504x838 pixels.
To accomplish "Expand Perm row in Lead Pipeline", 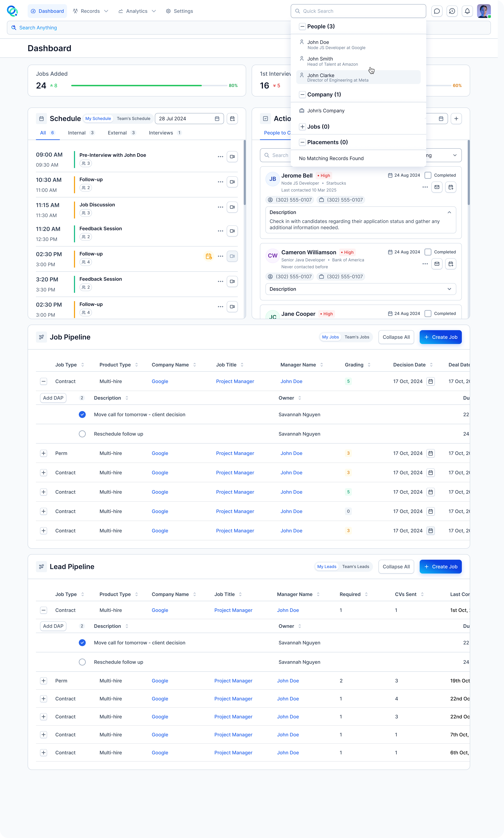I will [43, 681].
